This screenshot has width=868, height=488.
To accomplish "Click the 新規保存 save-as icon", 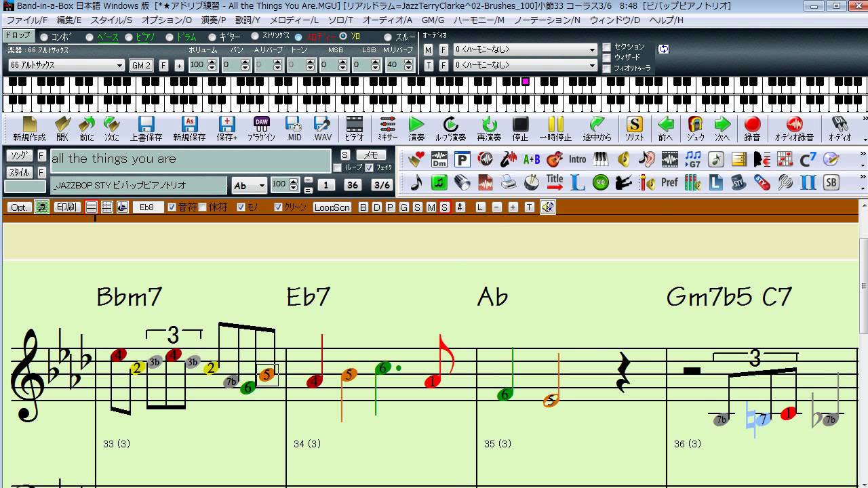I will (189, 129).
